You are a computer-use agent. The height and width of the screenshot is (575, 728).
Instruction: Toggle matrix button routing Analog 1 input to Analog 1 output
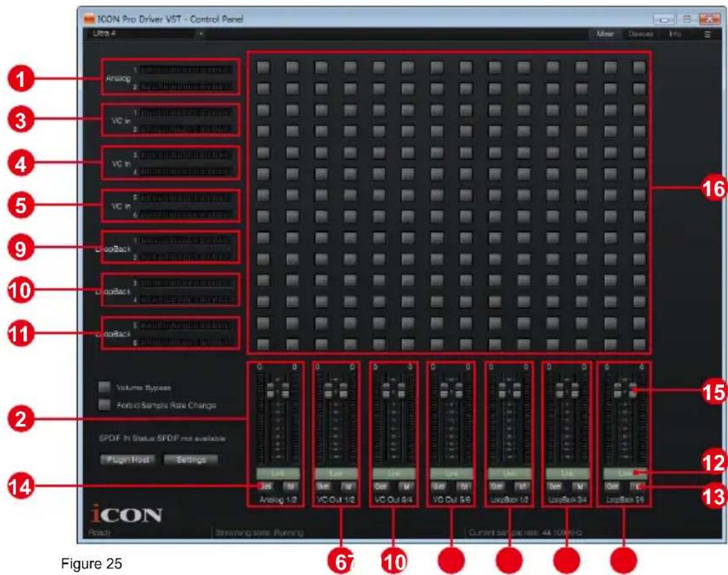tap(263, 67)
